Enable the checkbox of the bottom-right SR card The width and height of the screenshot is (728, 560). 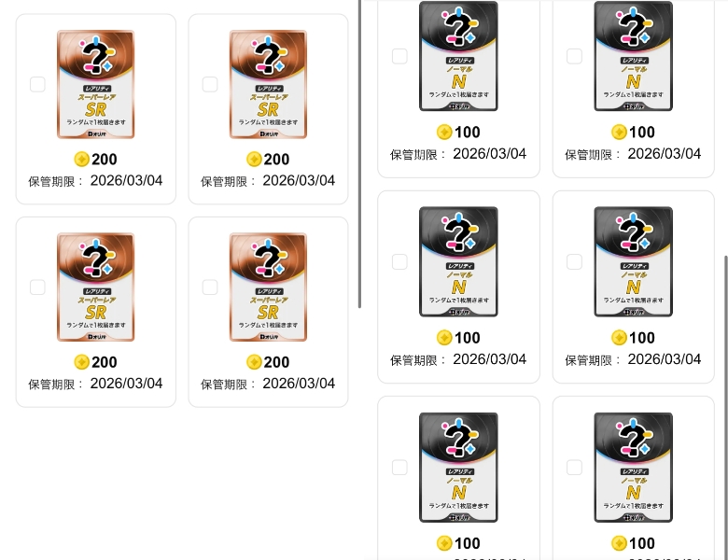point(210,287)
